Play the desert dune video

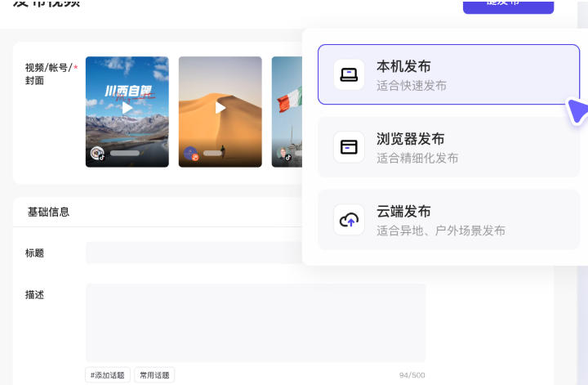coord(220,107)
